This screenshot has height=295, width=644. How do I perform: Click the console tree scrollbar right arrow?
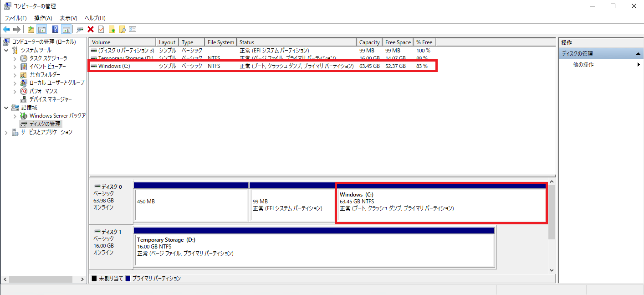coord(82,279)
